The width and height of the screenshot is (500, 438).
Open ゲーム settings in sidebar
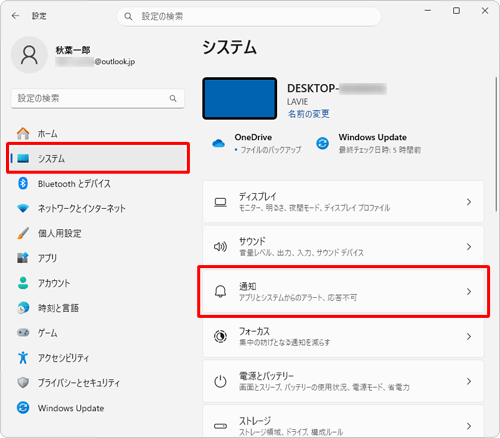coord(97,333)
